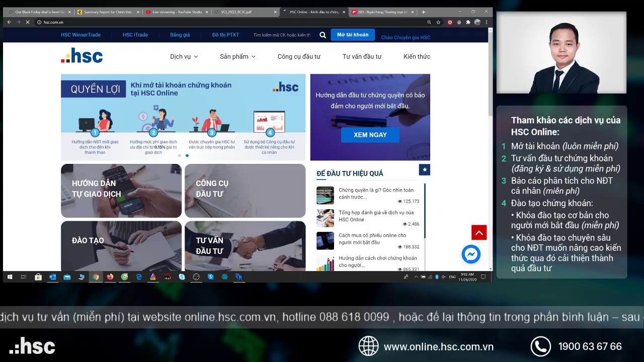This screenshot has height=362, width=644.
Task: Open the Mail app in taskbar
Action: tap(67, 277)
